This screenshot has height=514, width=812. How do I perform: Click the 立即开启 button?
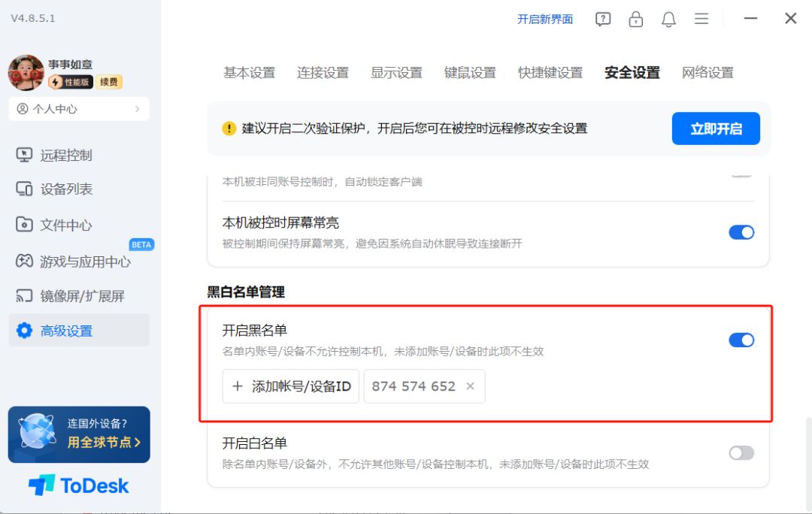(x=716, y=128)
